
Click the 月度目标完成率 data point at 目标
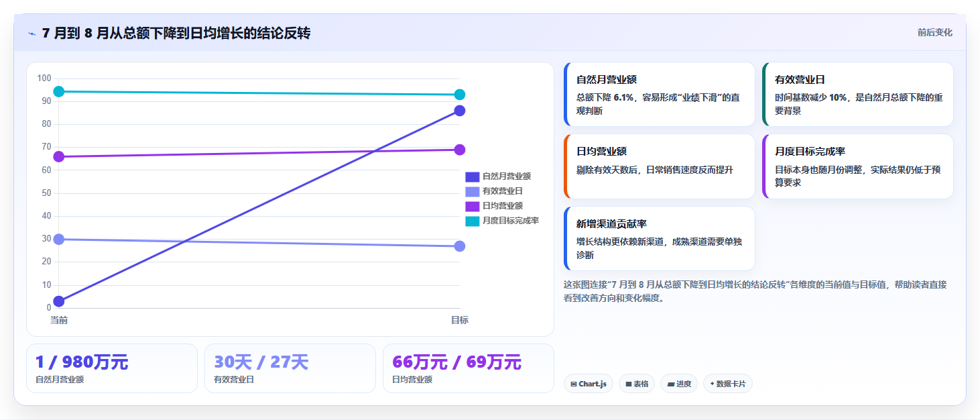(460, 95)
